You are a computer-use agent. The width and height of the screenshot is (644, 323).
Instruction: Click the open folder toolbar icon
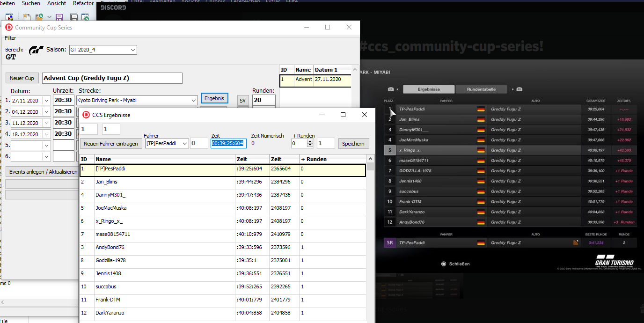pos(39,17)
